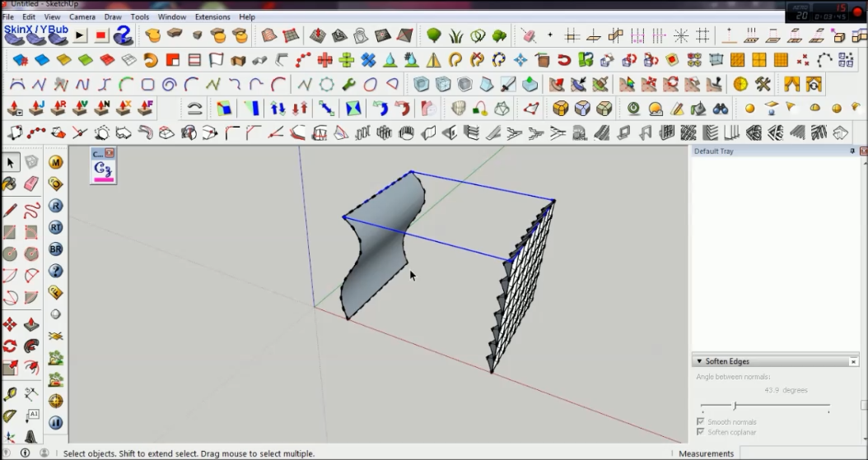Click the black binoculars icon
Viewport: 868px width, 460px height.
[x=721, y=109]
